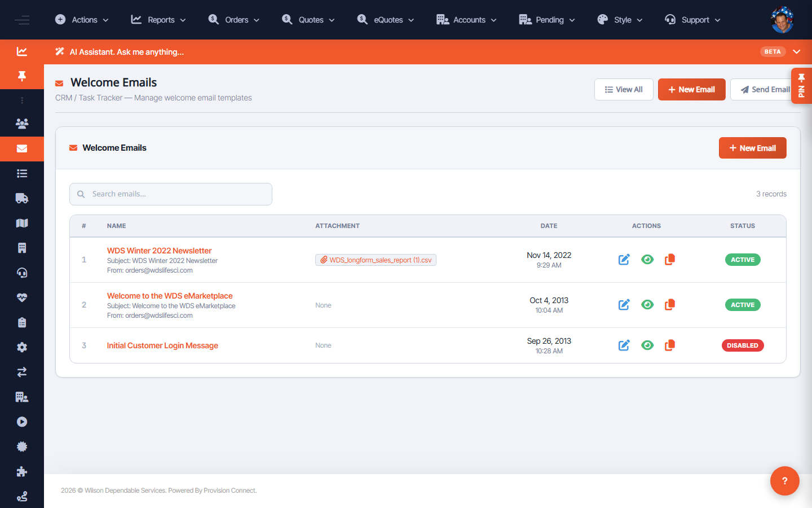Edit the WDS Winter 2022 Newsletter email

coord(624,260)
